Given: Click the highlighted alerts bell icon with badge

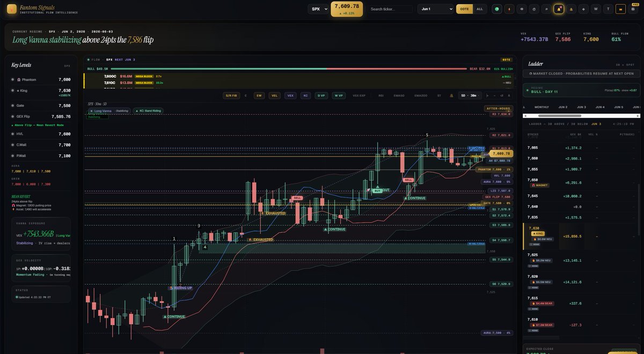Looking at the screenshot, I should pyautogui.click(x=559, y=9).
